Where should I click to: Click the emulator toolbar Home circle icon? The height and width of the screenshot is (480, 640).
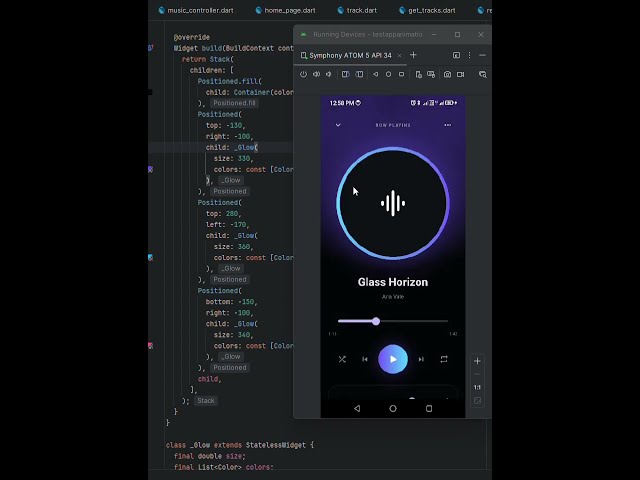click(x=389, y=74)
